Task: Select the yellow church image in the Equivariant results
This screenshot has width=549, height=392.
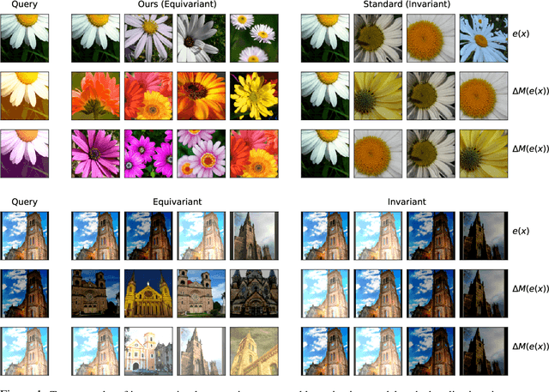Action: coord(146,294)
